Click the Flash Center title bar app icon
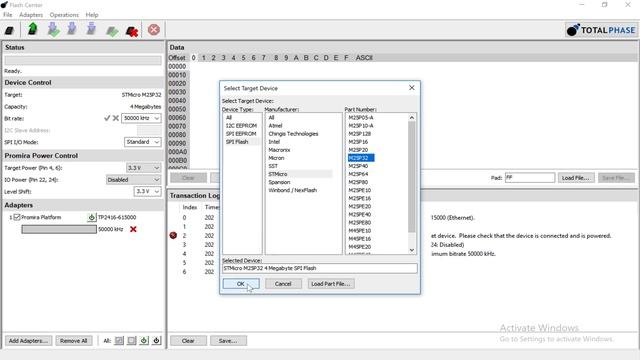The height and width of the screenshot is (360, 640). point(4,5)
